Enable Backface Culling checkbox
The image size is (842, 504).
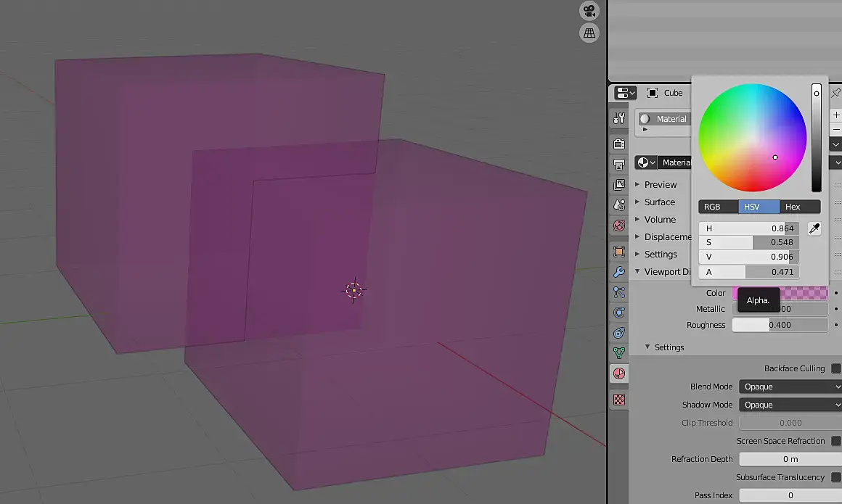pyautogui.click(x=836, y=368)
